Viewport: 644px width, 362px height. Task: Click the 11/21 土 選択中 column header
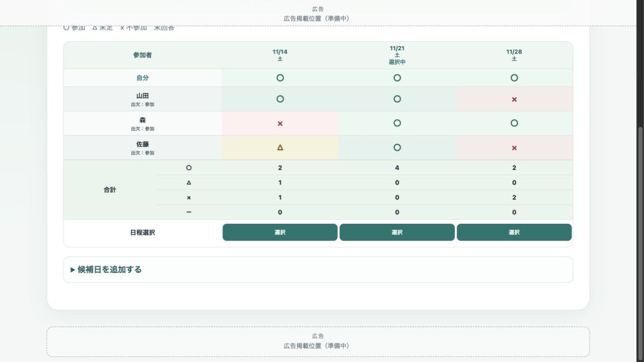(397, 55)
